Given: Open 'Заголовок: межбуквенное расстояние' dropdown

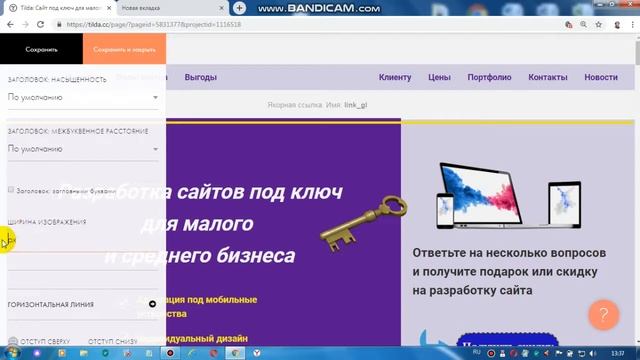Looking at the screenshot, I should click(83, 149).
